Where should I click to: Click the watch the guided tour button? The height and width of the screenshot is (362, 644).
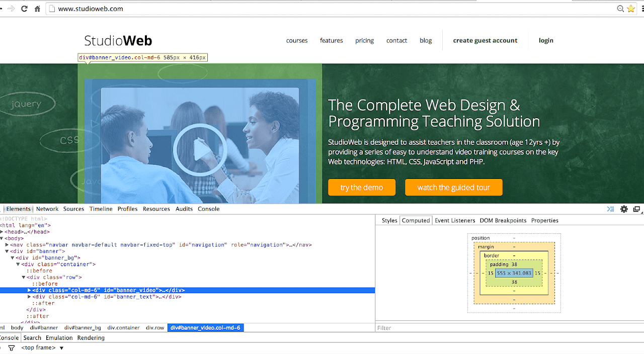pos(454,188)
